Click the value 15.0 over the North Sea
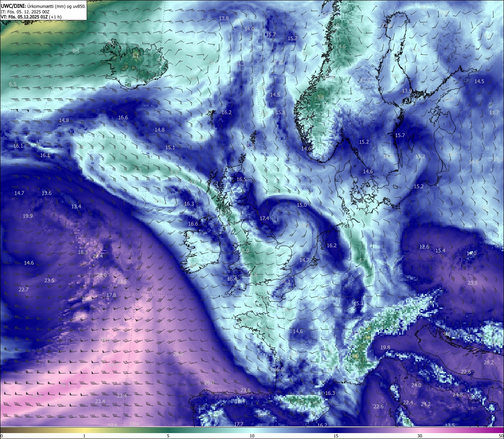 302,205
